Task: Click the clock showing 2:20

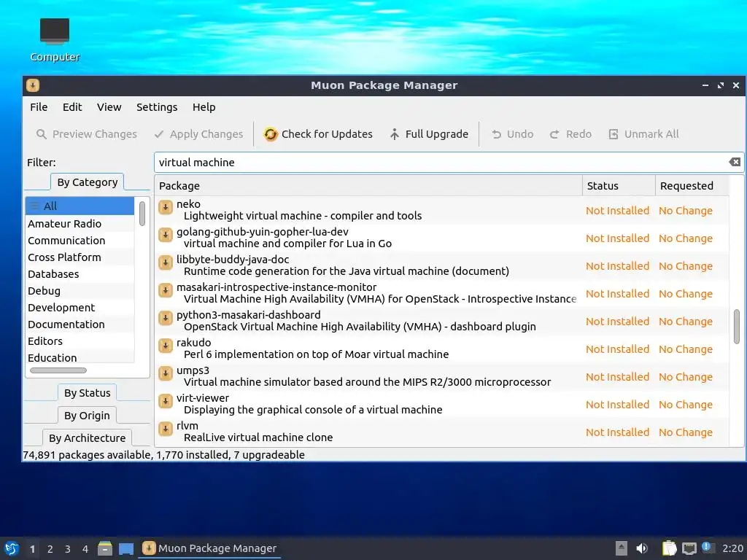Action: coord(732,548)
